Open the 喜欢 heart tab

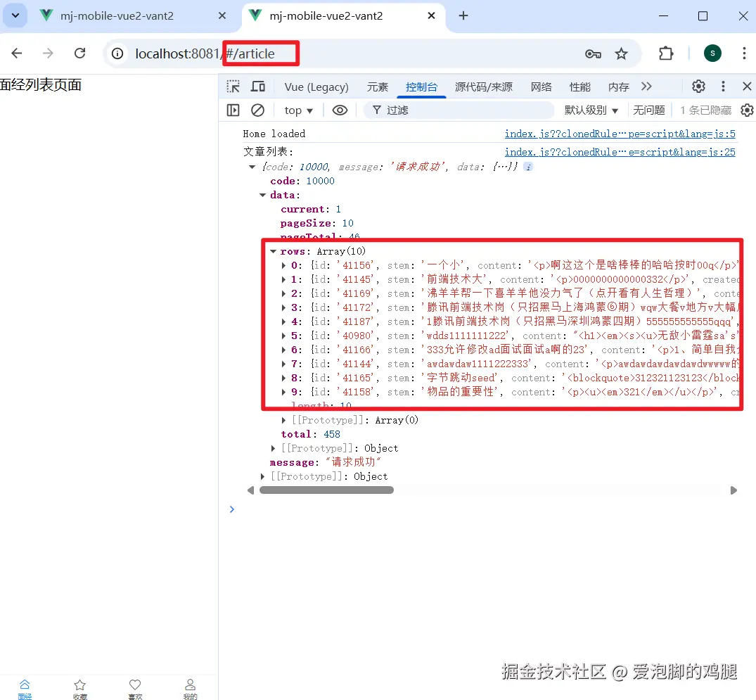(135, 689)
